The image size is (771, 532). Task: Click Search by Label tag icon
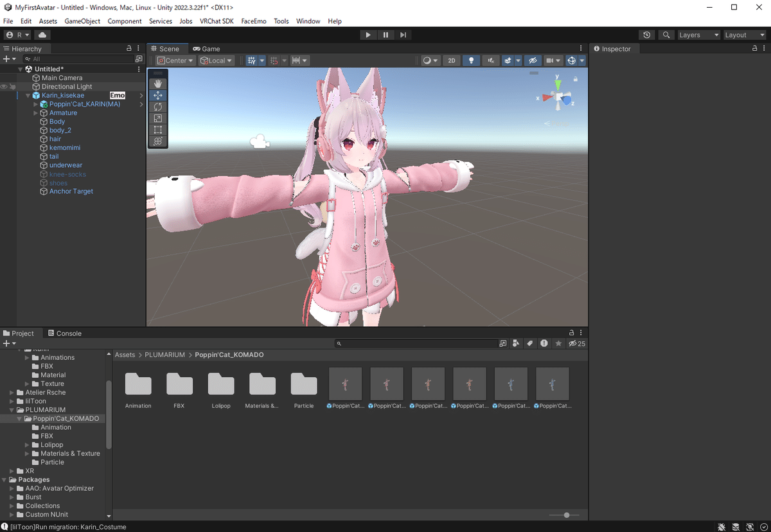pos(530,344)
